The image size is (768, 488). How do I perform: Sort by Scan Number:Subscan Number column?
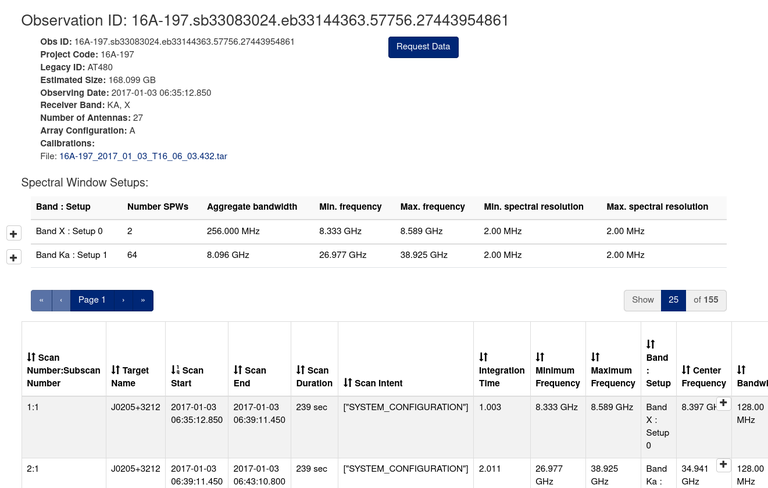click(x=32, y=357)
